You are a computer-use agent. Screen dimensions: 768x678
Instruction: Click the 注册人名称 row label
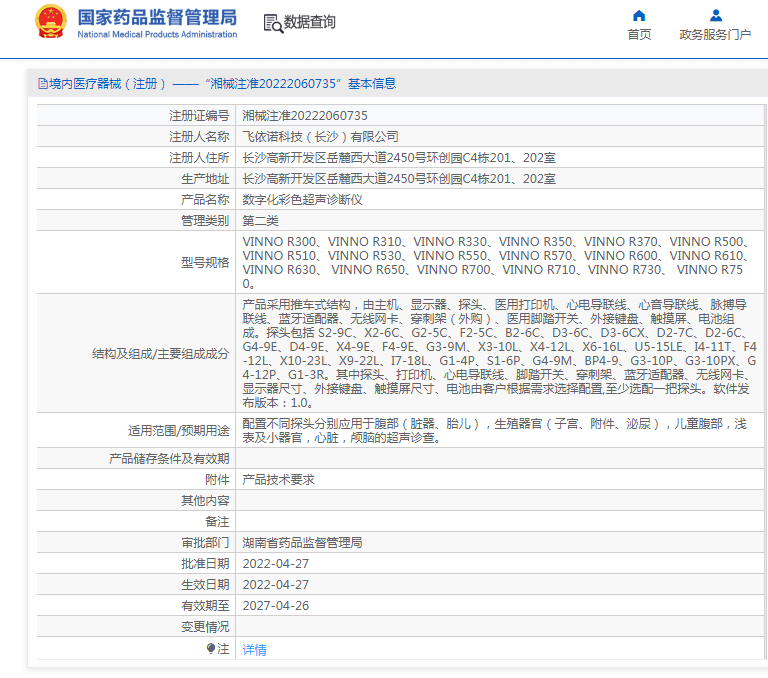[199, 137]
